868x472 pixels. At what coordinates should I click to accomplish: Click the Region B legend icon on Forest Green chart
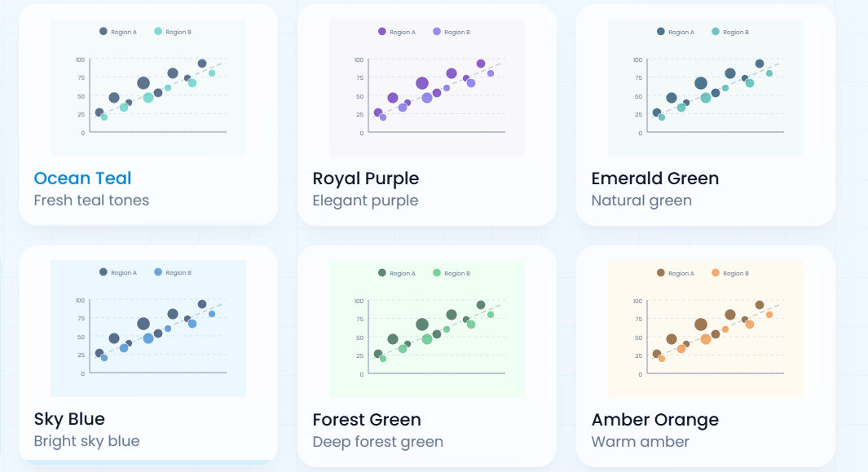(x=435, y=273)
